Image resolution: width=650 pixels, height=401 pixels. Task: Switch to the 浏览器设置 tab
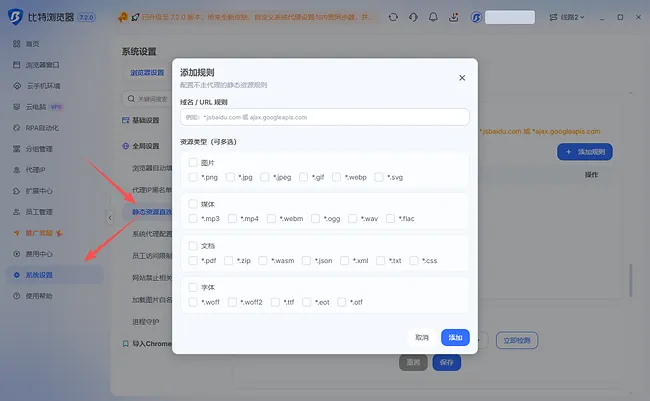(147, 73)
